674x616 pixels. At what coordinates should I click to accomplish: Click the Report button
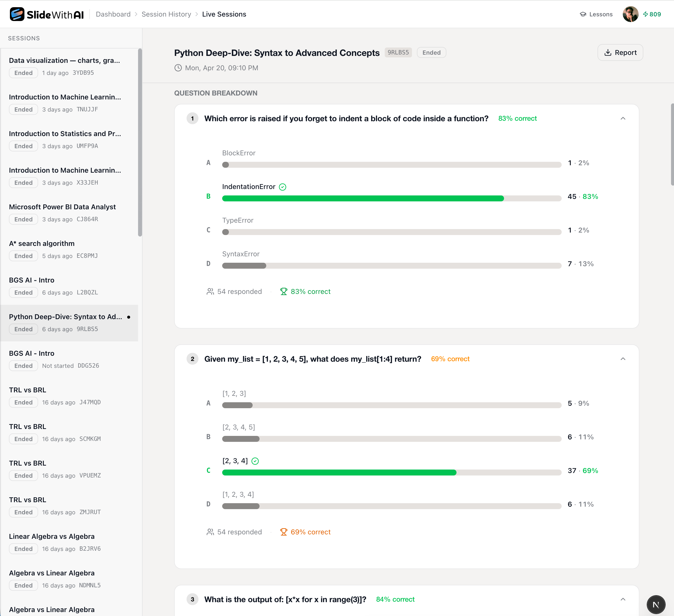(x=620, y=52)
